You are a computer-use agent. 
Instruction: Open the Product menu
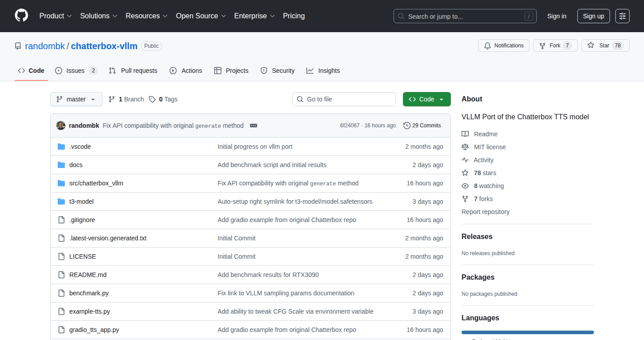click(x=55, y=16)
